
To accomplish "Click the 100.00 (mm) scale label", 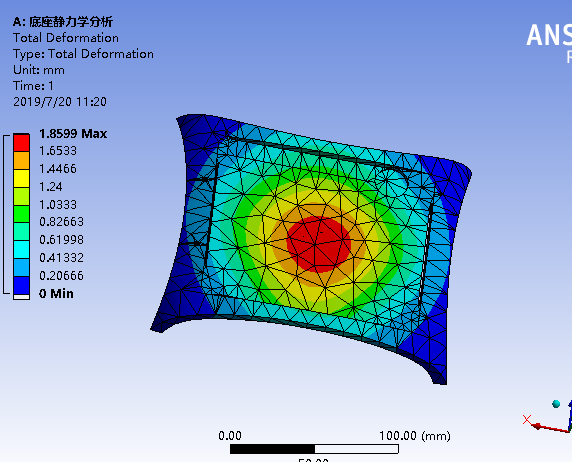I will tap(415, 436).
